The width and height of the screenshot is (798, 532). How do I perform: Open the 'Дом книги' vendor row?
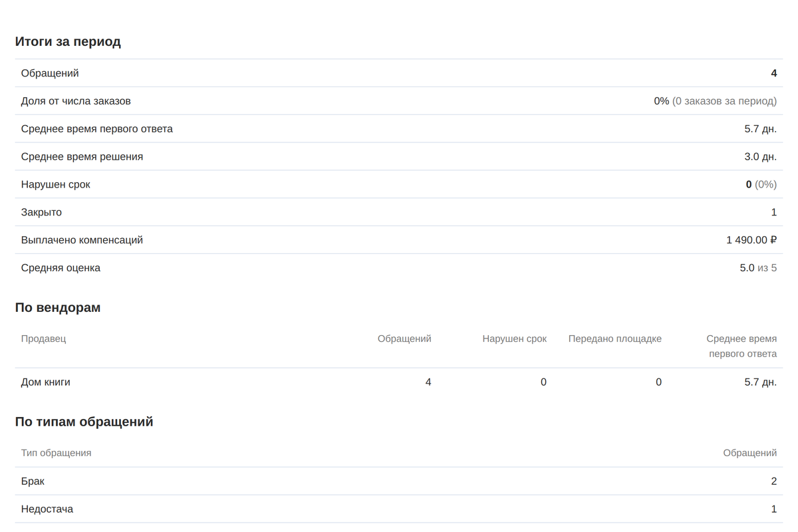tap(399, 382)
